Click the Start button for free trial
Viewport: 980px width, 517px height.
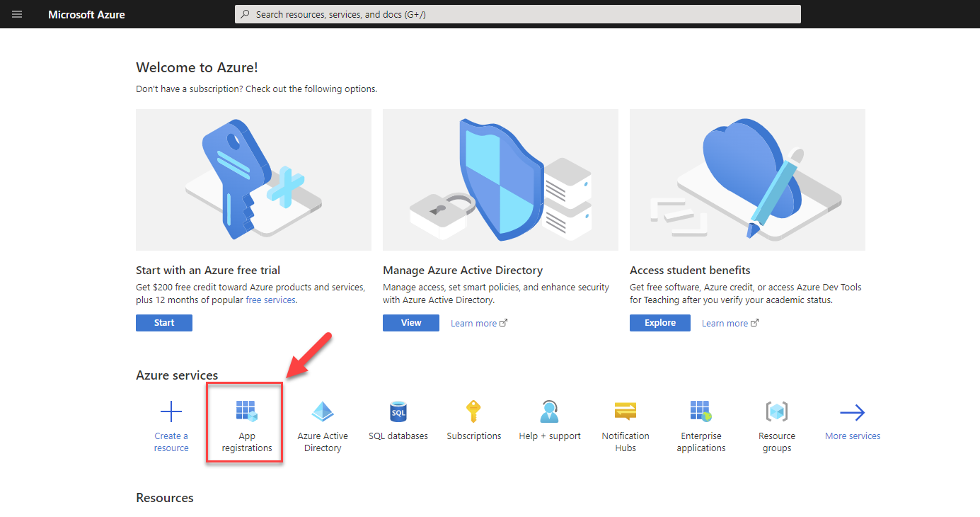pos(164,323)
